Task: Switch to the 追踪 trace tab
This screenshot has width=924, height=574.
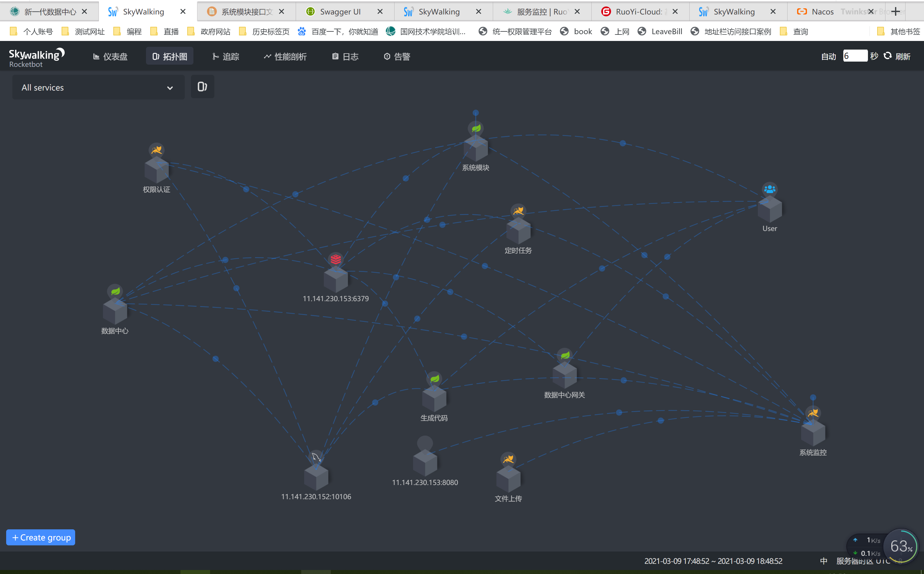Action: (225, 57)
